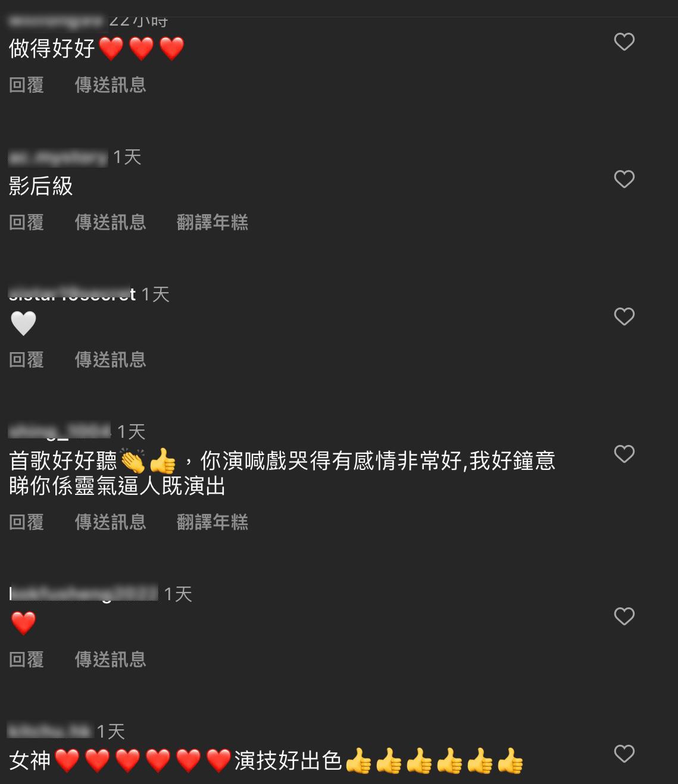Screen dimensions: 678x784
Task: Send message to the red heart commenter
Action: 111,660
